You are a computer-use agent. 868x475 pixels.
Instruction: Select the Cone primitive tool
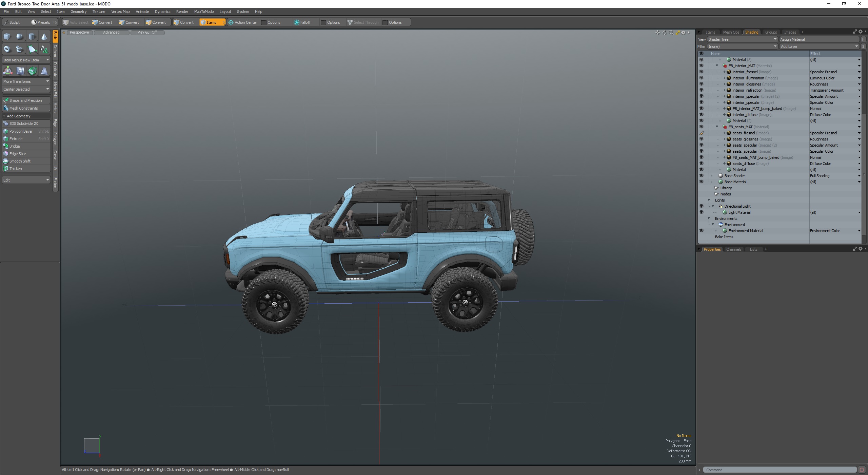44,37
